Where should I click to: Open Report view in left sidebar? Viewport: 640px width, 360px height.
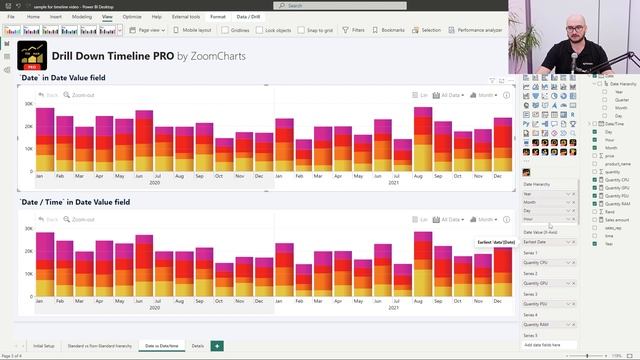(x=7, y=43)
